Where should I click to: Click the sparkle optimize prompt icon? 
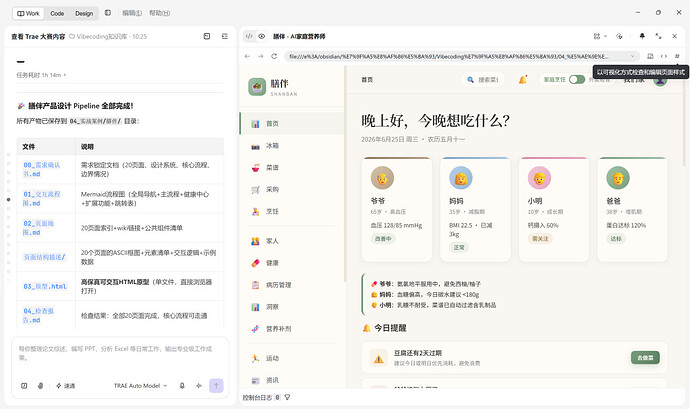(199, 386)
